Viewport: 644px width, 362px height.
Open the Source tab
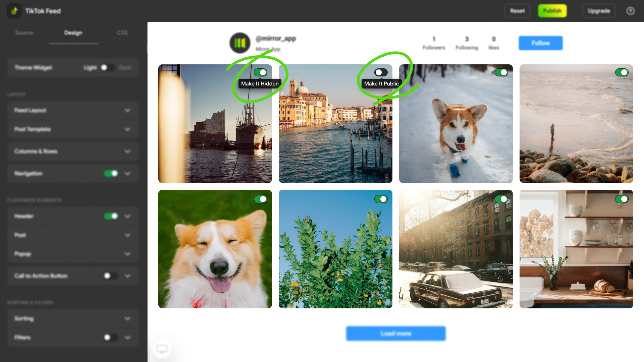[x=24, y=33]
